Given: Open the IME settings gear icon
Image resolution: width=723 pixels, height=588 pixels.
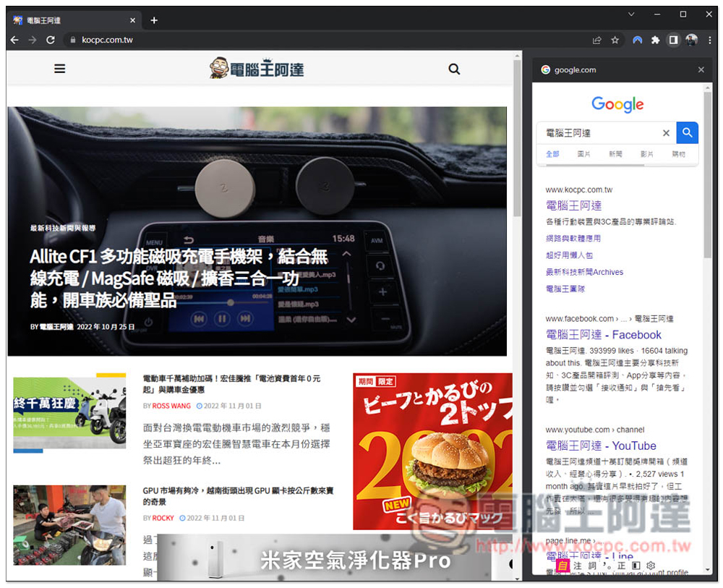Looking at the screenshot, I should pos(651,566).
